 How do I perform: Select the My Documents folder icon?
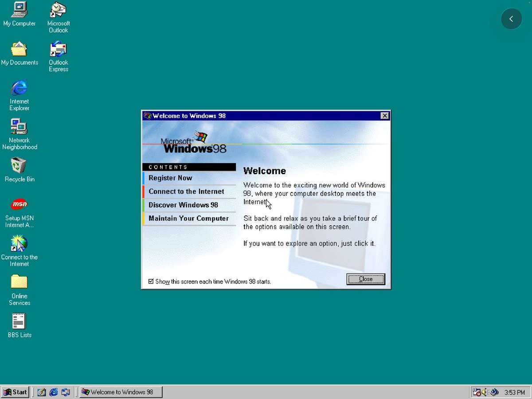20,53
